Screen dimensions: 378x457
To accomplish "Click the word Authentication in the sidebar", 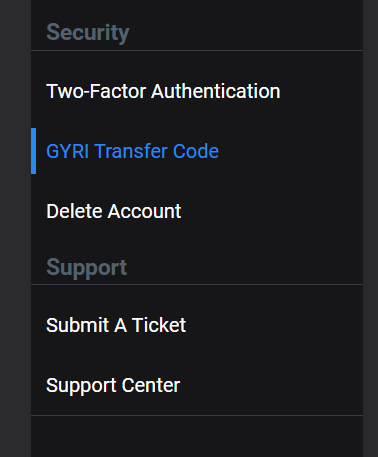I will click(216, 91).
